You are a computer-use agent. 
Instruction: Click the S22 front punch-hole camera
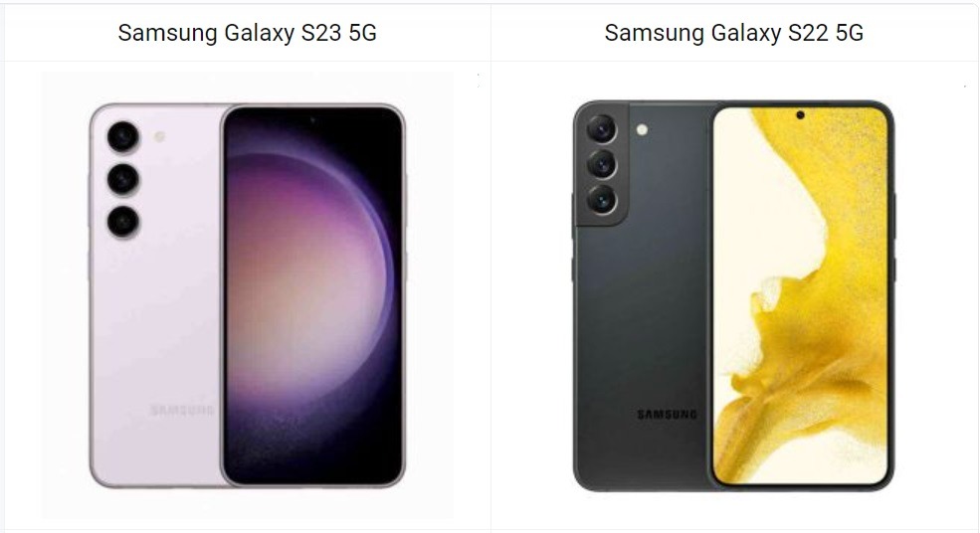800,115
